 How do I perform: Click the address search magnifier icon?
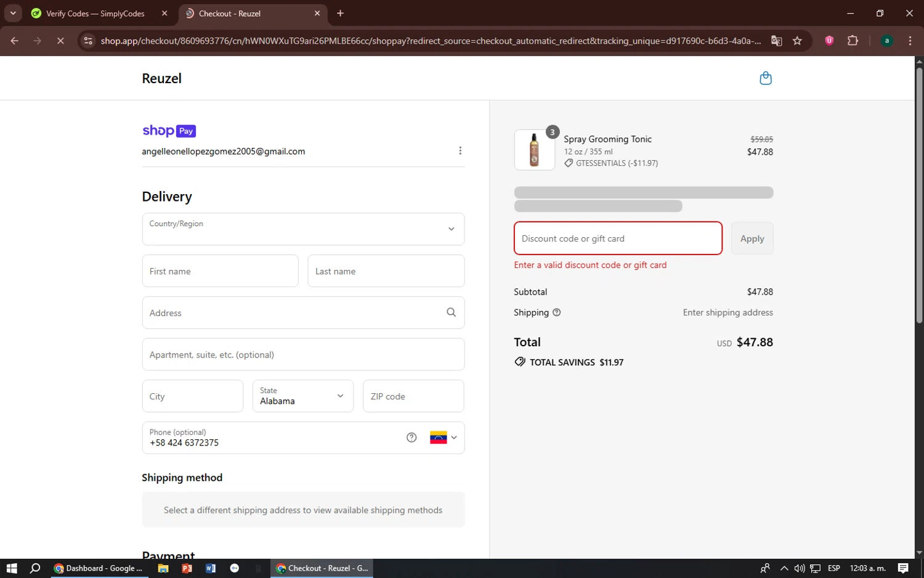tap(451, 312)
